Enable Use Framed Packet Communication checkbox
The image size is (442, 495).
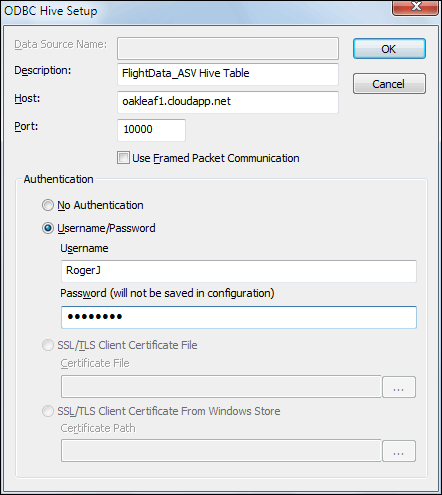tap(123, 158)
